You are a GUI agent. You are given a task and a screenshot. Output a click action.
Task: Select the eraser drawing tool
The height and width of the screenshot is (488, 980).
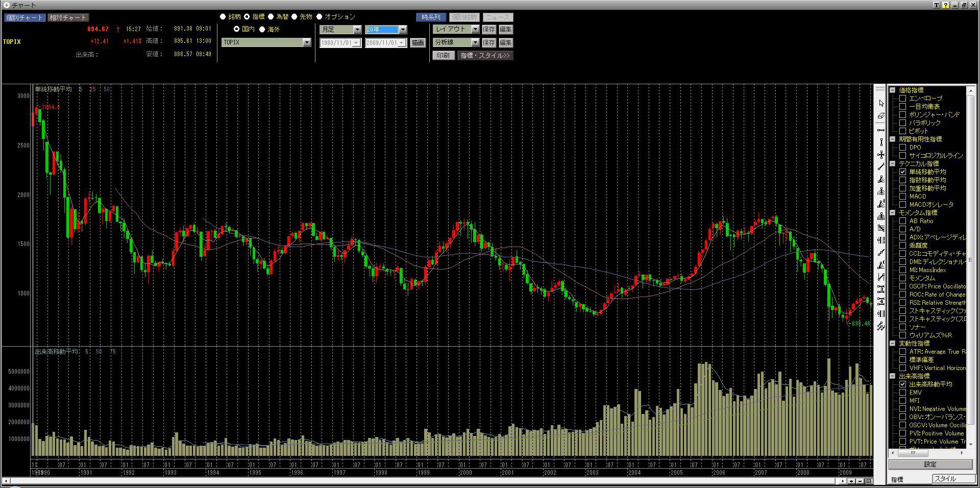[x=881, y=116]
